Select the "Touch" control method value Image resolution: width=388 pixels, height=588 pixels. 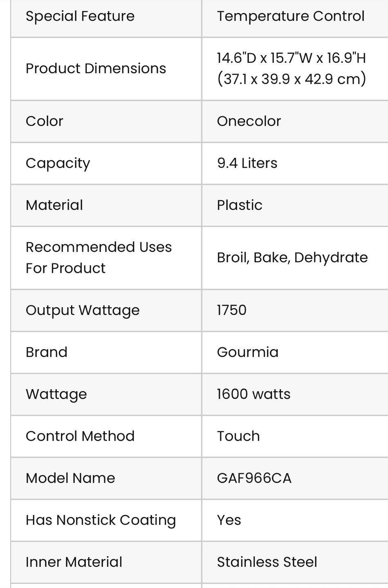[238, 436]
